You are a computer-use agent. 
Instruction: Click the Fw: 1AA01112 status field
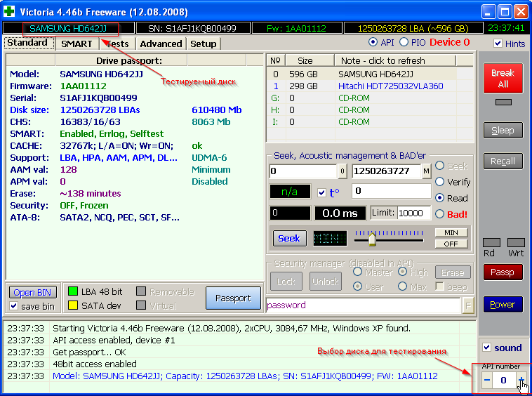(x=297, y=28)
